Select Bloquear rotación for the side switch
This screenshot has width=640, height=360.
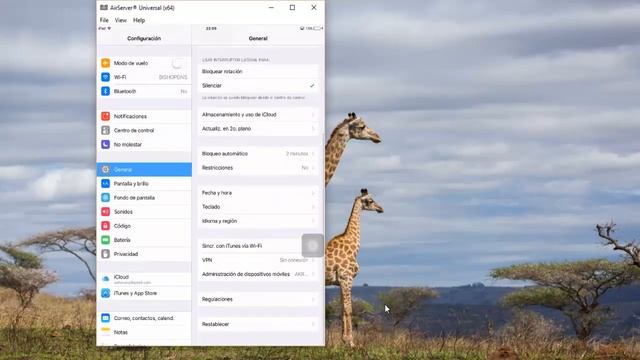pyautogui.click(x=258, y=71)
